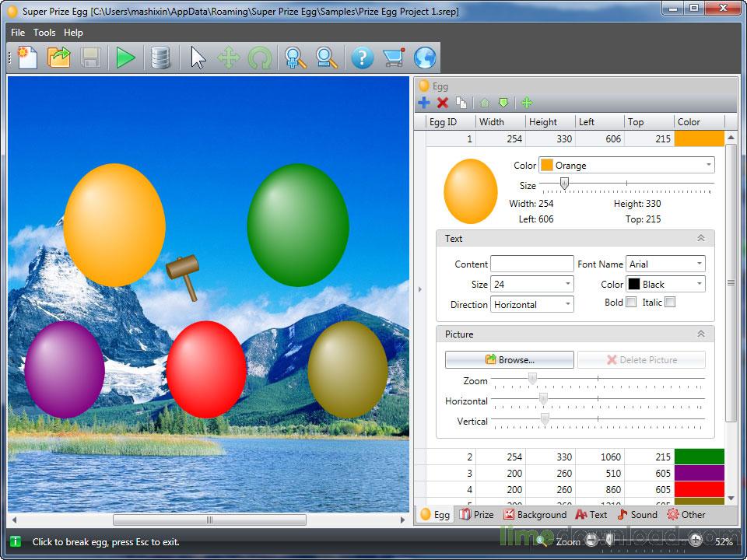Click the Open Project folder icon
This screenshot has height=560, width=747.
(x=58, y=58)
